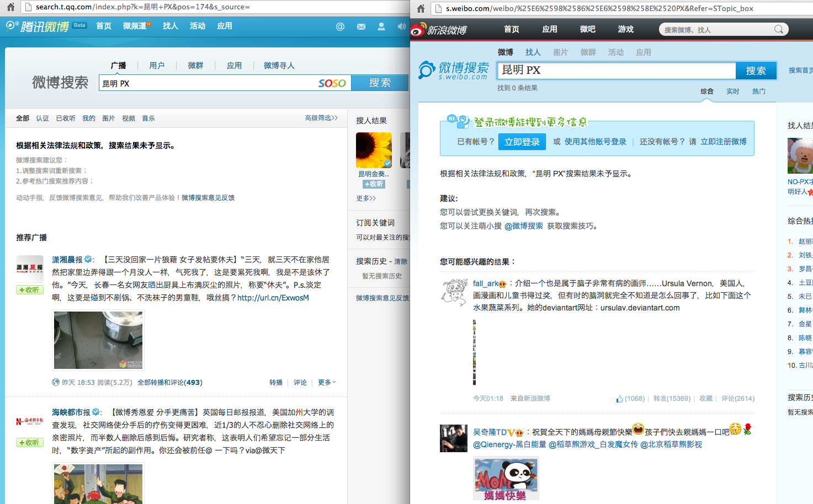813x504 pixels.
Task: Click the s.weibo.com search logo
Action: (453, 71)
